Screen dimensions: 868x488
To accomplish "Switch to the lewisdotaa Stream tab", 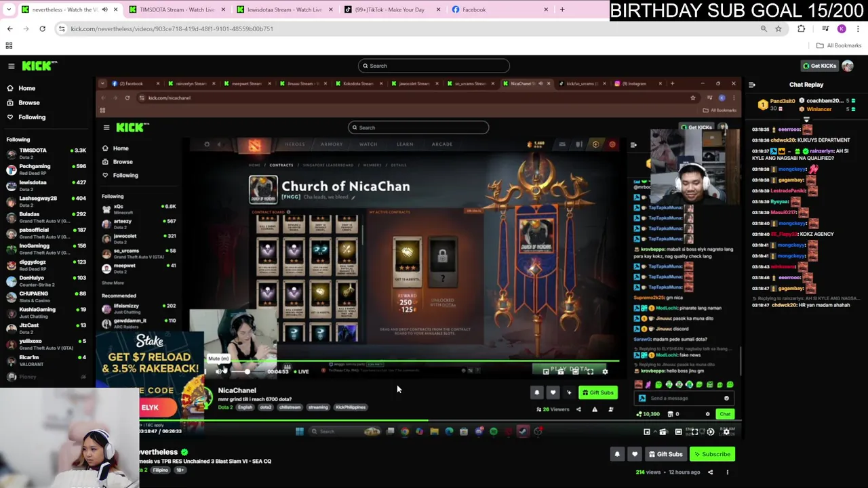I will coord(283,9).
